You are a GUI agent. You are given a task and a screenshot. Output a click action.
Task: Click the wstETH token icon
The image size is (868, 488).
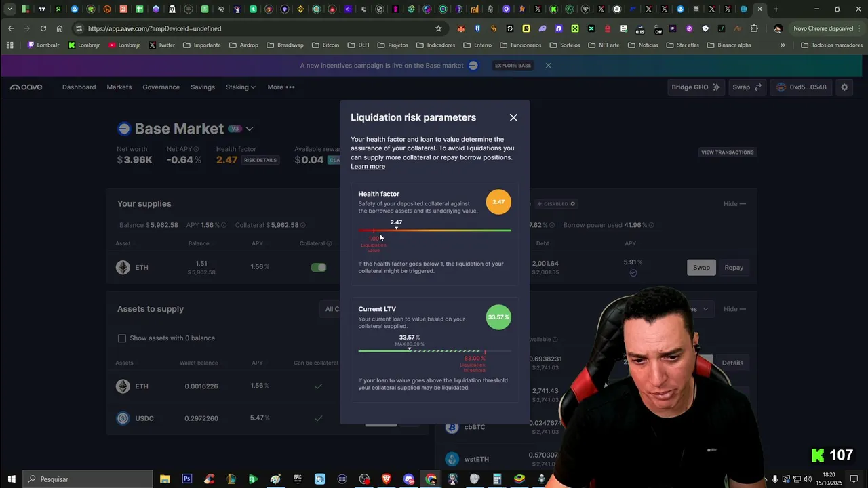point(452,459)
